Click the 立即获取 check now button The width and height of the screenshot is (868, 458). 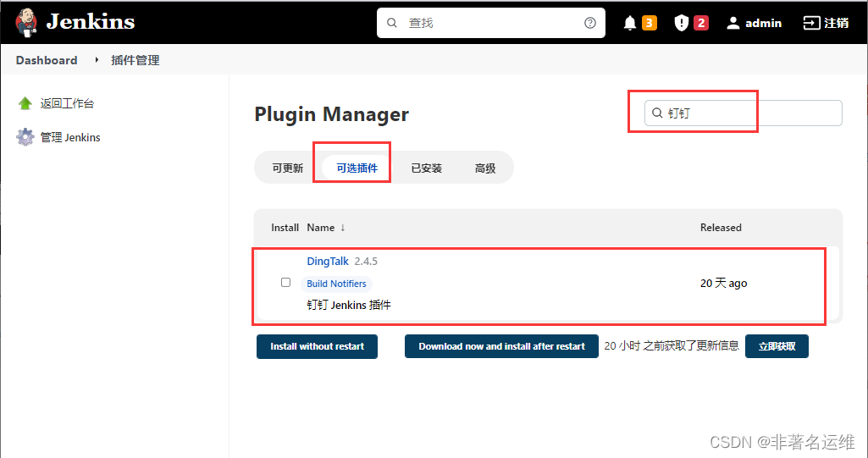(777, 346)
